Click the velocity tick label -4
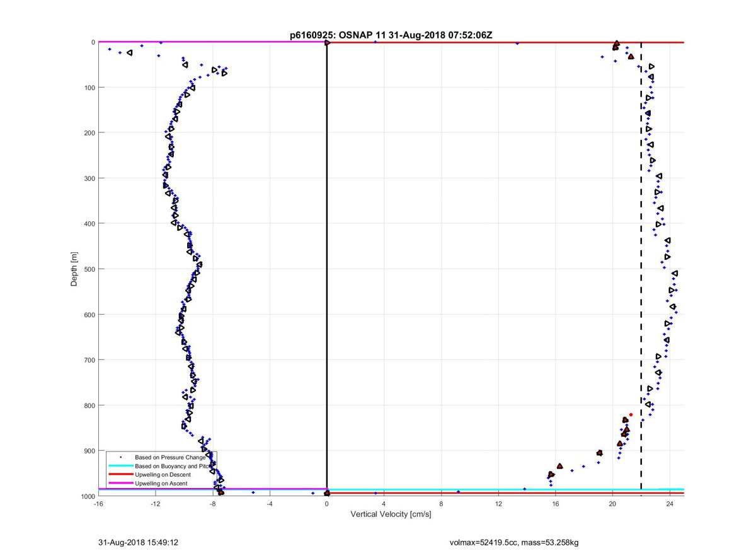This screenshot has height=558, width=756. (x=270, y=504)
